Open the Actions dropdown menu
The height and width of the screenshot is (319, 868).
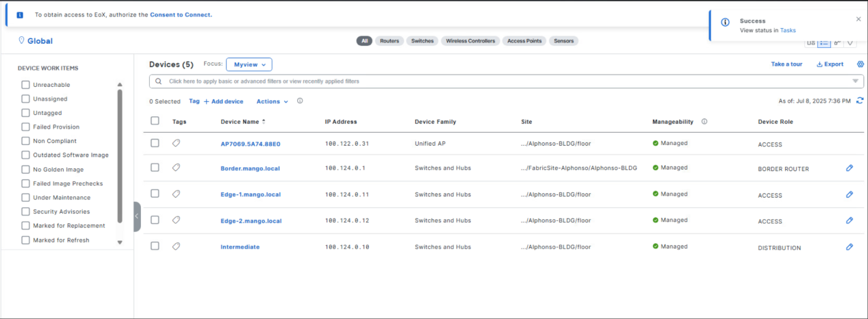click(272, 101)
